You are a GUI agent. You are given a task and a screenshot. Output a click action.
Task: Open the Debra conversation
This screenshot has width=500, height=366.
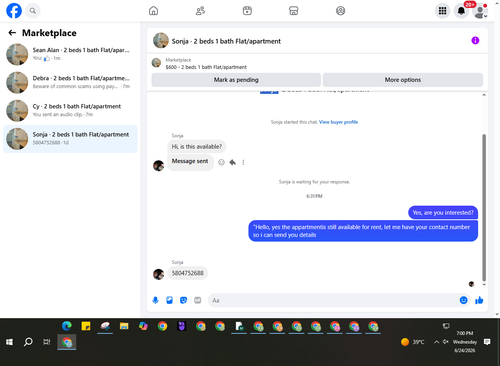tap(70, 82)
